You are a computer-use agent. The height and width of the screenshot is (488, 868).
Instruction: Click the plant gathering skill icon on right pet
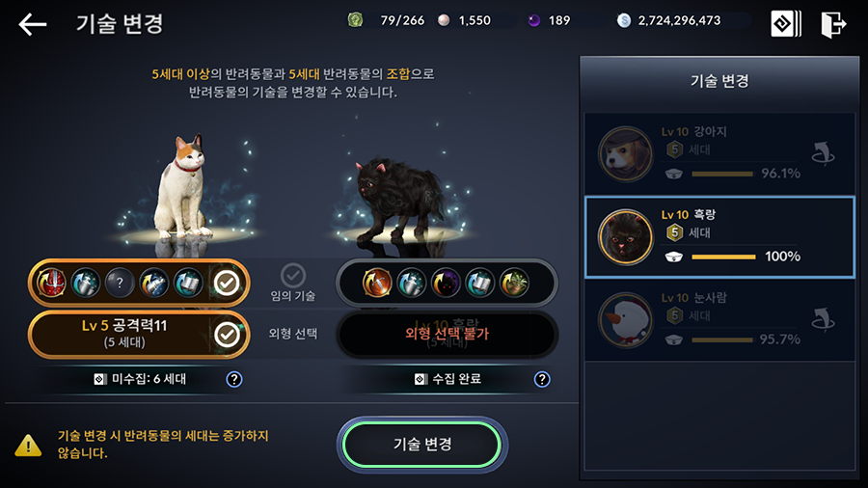tap(514, 283)
